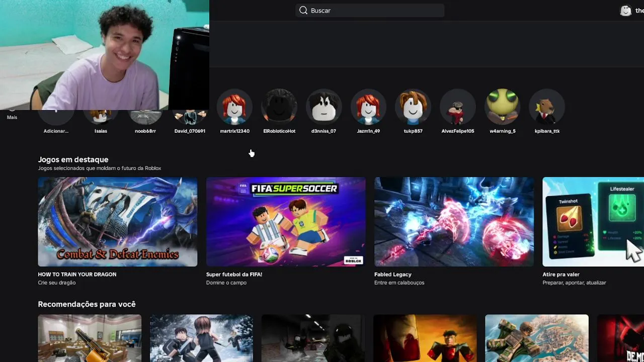
Task: Open AlvezFelipe105 friend avatar
Action: (458, 107)
